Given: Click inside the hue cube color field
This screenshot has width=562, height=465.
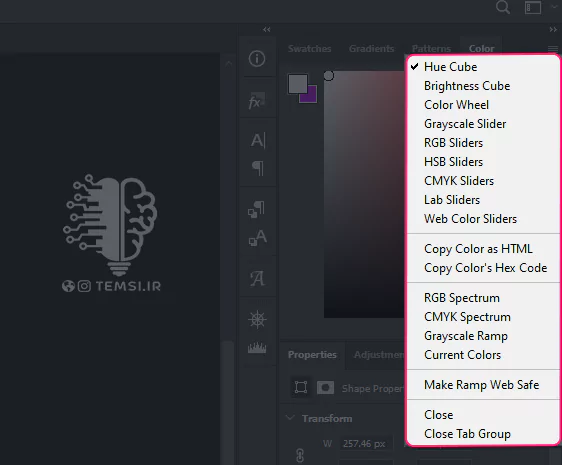Looking at the screenshot, I should click(x=364, y=194).
